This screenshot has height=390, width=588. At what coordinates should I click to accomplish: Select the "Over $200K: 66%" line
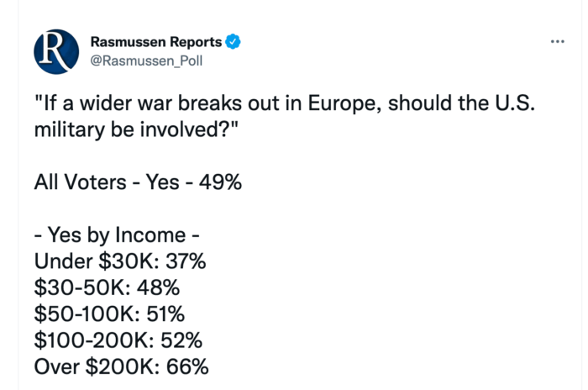(x=122, y=366)
